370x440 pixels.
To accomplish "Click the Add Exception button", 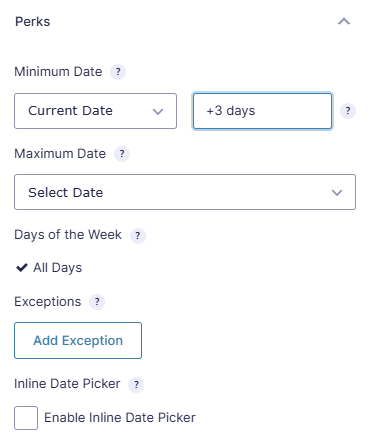I will [78, 340].
